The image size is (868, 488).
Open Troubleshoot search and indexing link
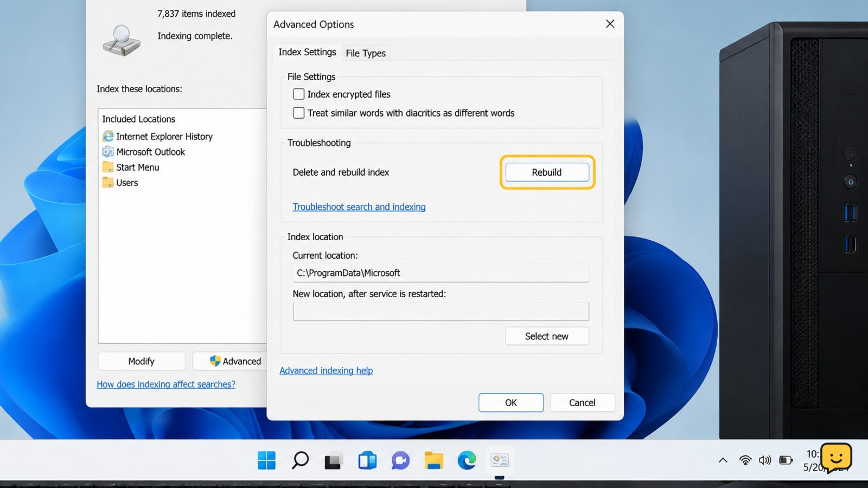click(x=359, y=207)
